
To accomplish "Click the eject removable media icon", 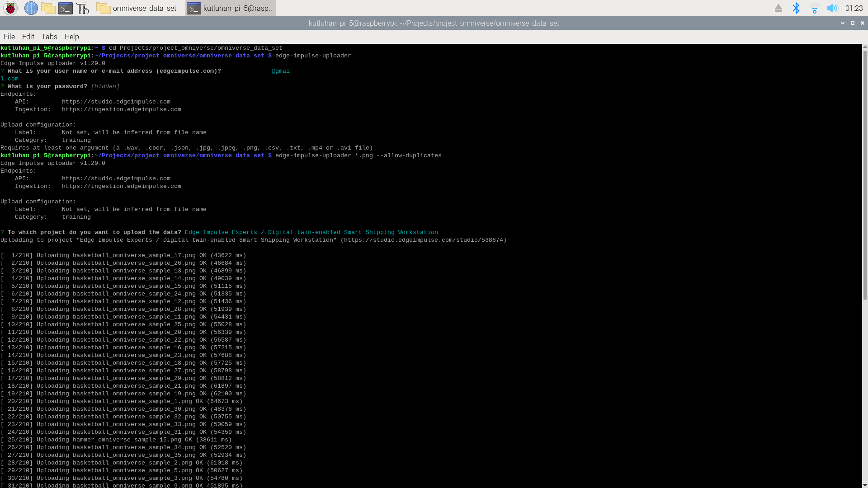I will pos(778,8).
